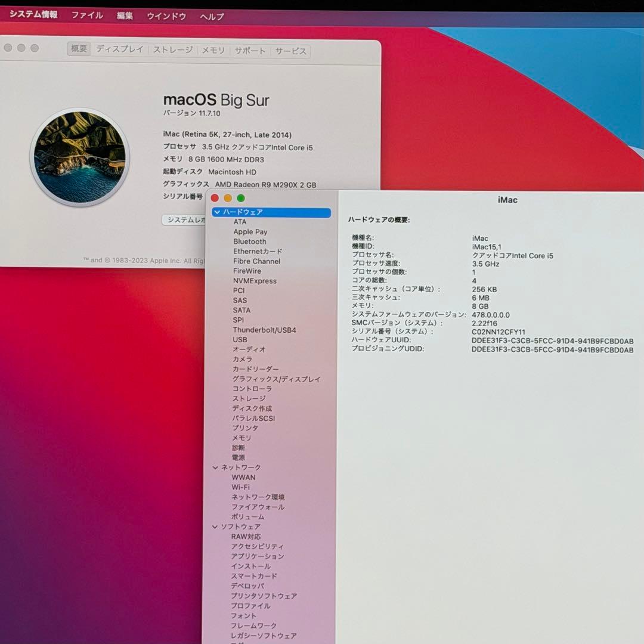This screenshot has height=644, width=644.
Task: Open the ファイル menu
Action: coord(87,16)
